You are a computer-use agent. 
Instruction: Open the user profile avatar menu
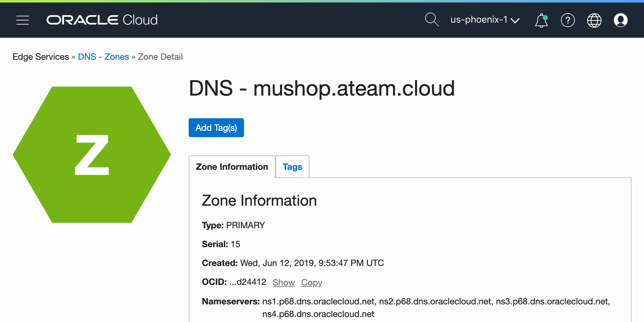(x=620, y=20)
